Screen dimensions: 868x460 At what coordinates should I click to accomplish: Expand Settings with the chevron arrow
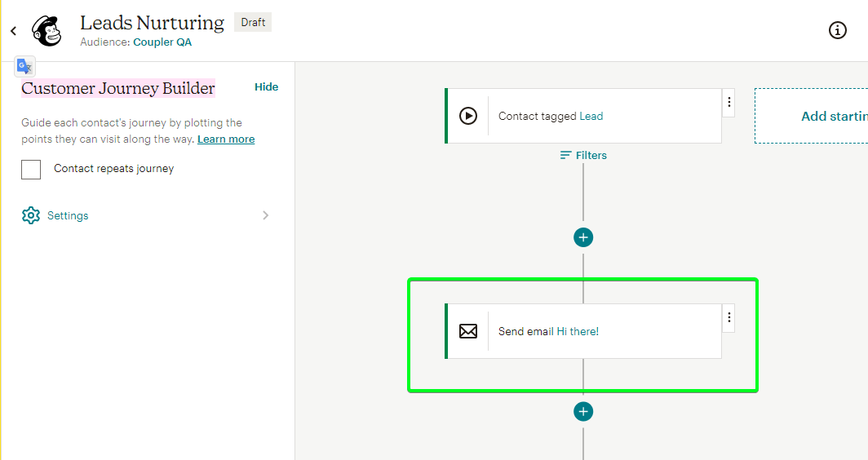266,215
